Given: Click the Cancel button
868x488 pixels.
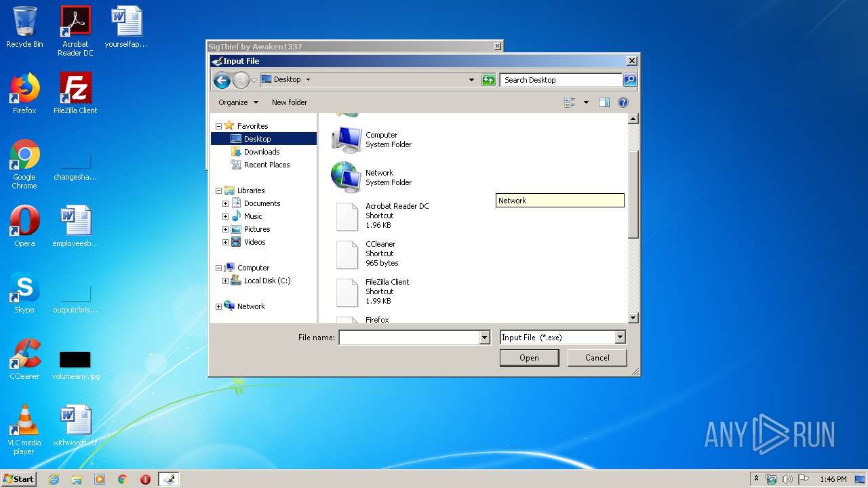Looking at the screenshot, I should click(x=597, y=357).
